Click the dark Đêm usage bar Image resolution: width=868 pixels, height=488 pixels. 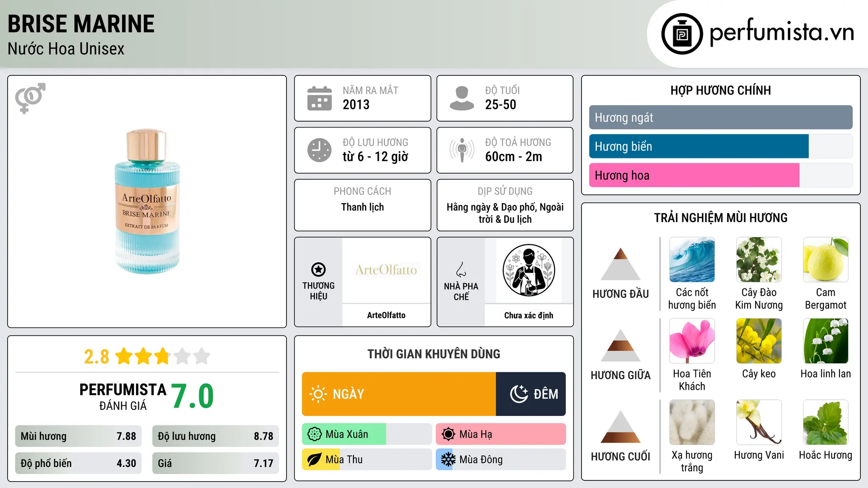pyautogui.click(x=531, y=394)
